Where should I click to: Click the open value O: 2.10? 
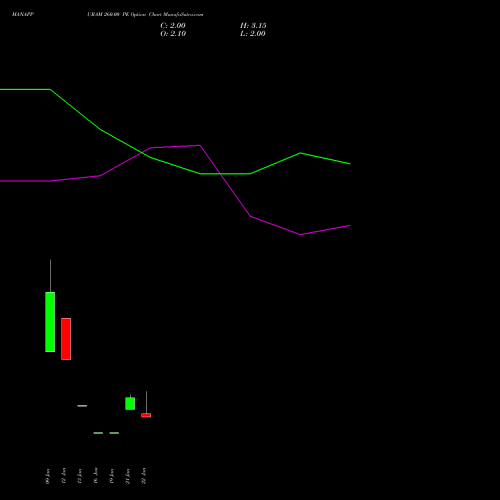(x=173, y=34)
